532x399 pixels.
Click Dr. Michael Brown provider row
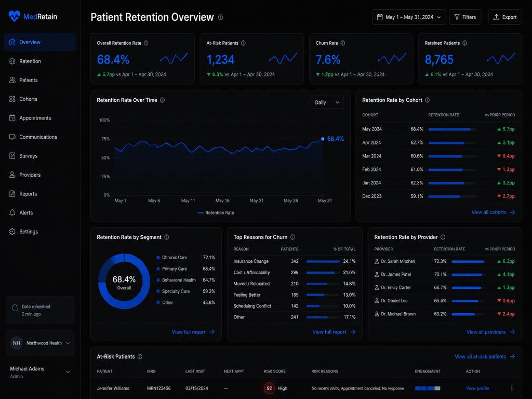pos(445,314)
